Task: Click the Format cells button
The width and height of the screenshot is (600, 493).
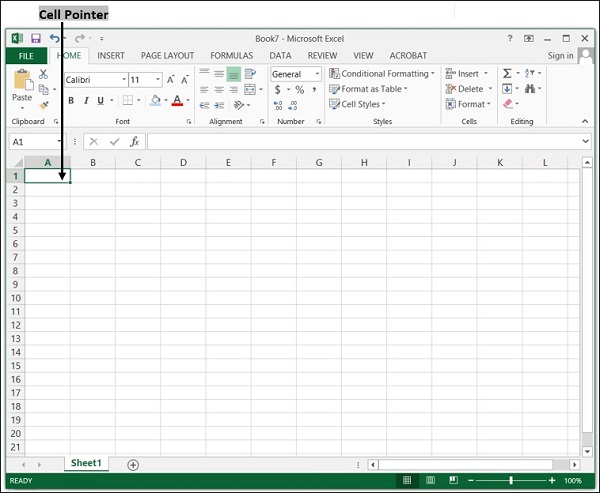Action: point(468,104)
